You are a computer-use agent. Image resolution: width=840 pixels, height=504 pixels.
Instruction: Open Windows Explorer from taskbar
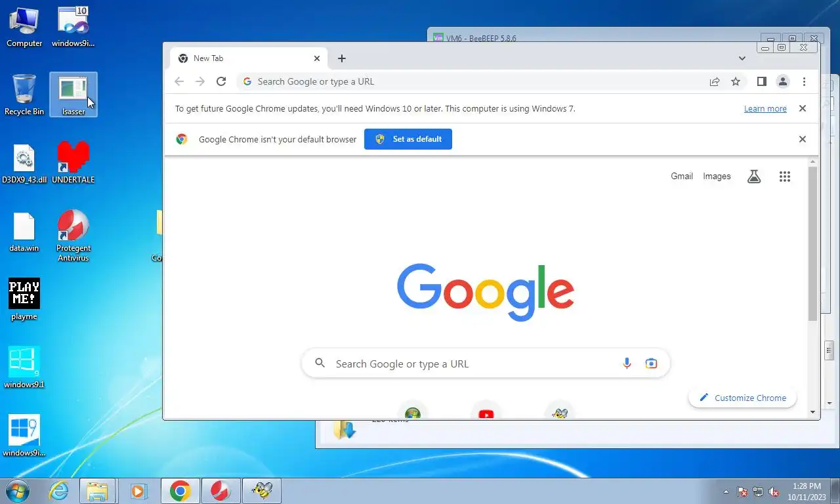(x=97, y=491)
